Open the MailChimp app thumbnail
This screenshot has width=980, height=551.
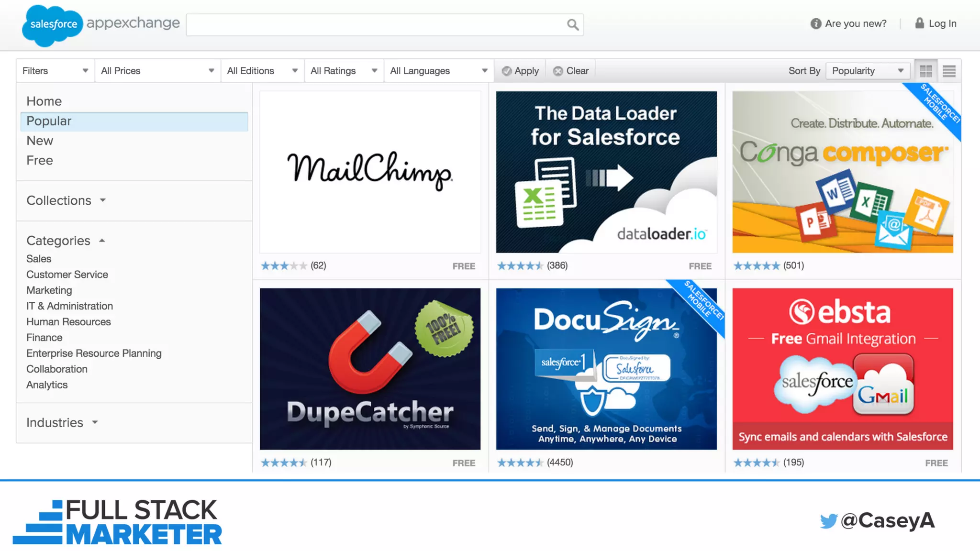pyautogui.click(x=370, y=172)
